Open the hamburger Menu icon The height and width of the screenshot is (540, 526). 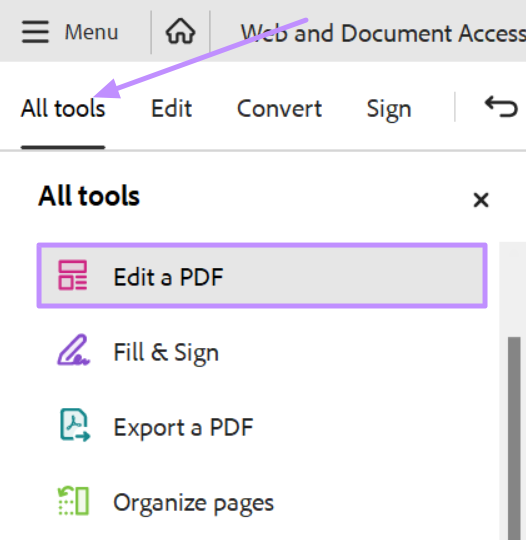pos(35,32)
